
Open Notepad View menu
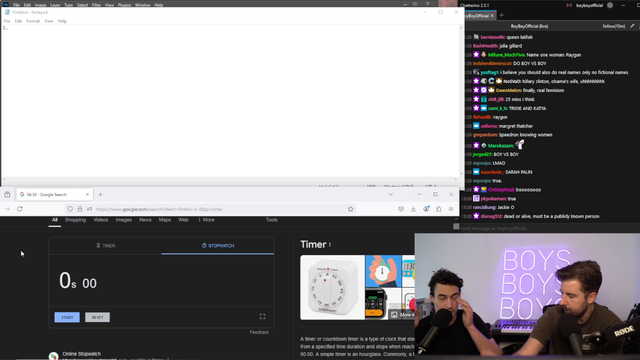pos(49,21)
